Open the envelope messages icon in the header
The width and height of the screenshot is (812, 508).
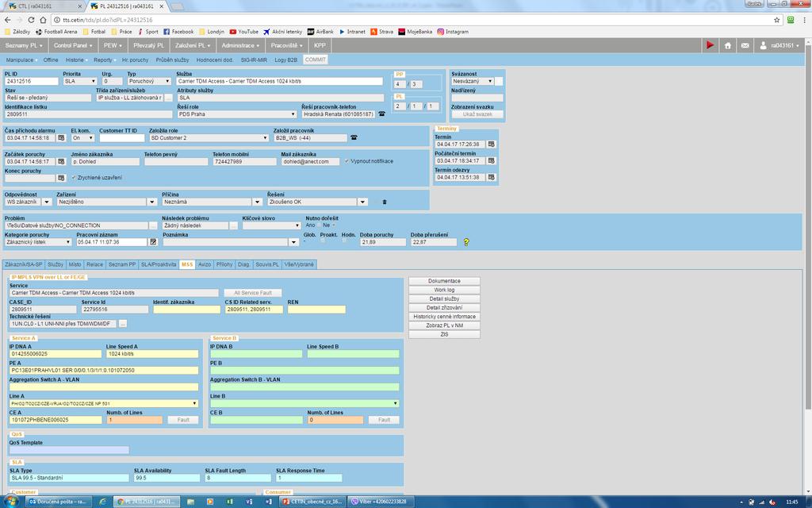745,45
